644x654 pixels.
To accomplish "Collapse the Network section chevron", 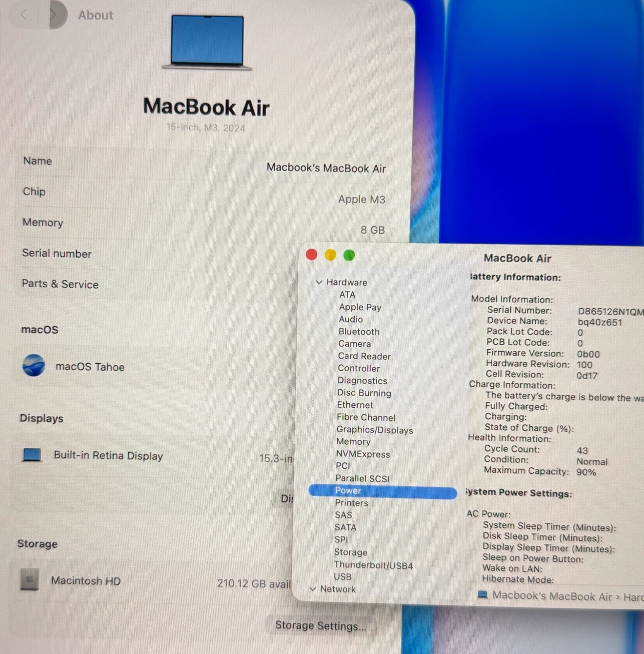I will pyautogui.click(x=313, y=589).
